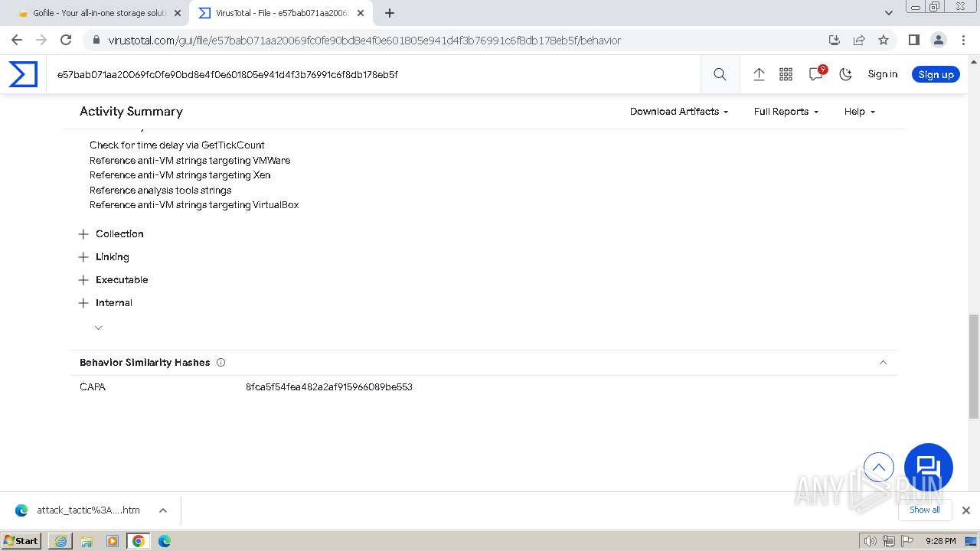Click 'Reference anti-VM strings targeting VirtualBox'
The height and width of the screenshot is (551, 980).
coord(194,205)
